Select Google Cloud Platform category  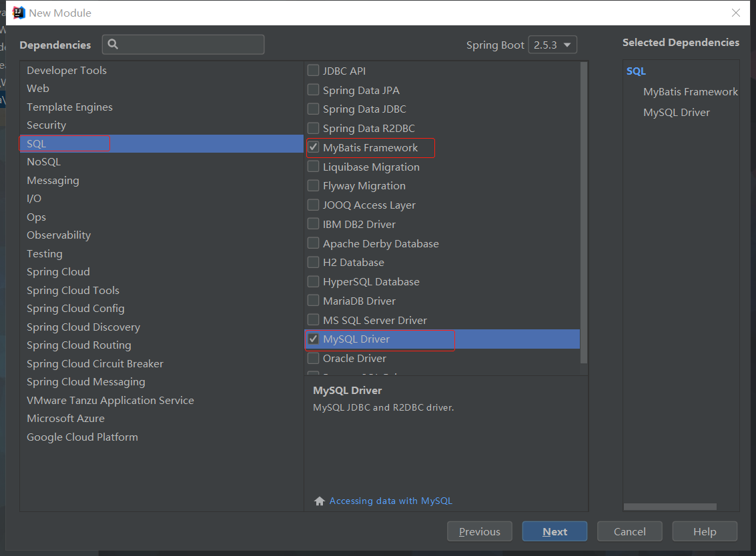(x=161, y=437)
